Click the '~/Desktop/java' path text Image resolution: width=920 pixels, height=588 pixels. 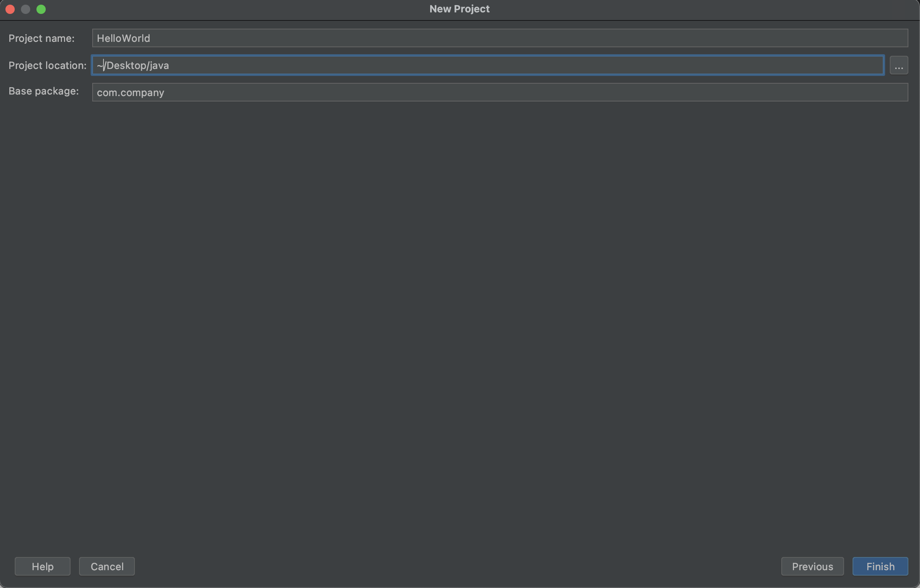(x=133, y=65)
